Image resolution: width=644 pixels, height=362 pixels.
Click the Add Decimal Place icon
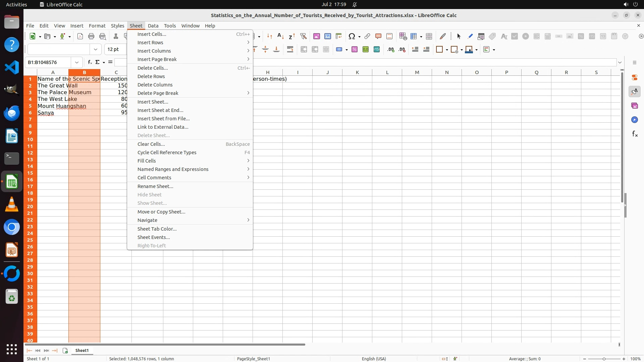tap(391, 50)
